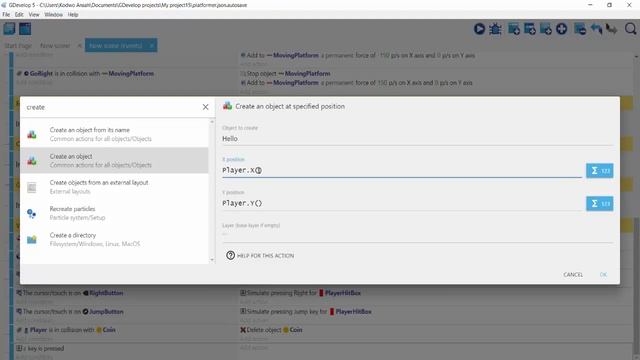The image size is (640, 360).
Task: Click up arrow of action list scrollbar
Action: click(212, 122)
